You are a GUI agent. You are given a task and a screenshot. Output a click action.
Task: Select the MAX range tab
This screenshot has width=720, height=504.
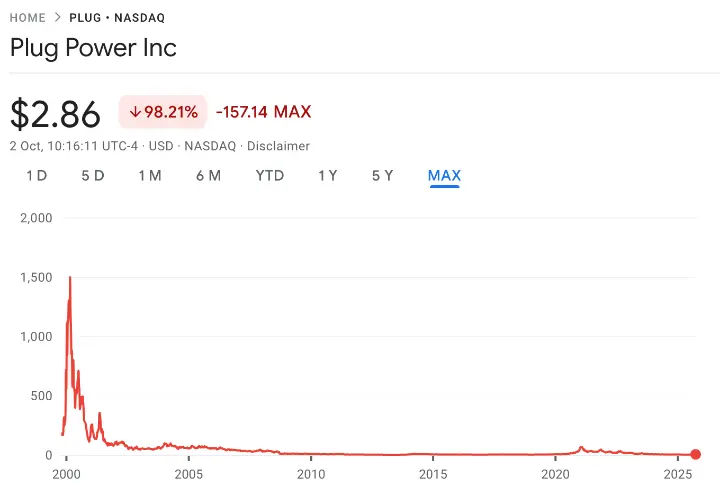click(444, 176)
